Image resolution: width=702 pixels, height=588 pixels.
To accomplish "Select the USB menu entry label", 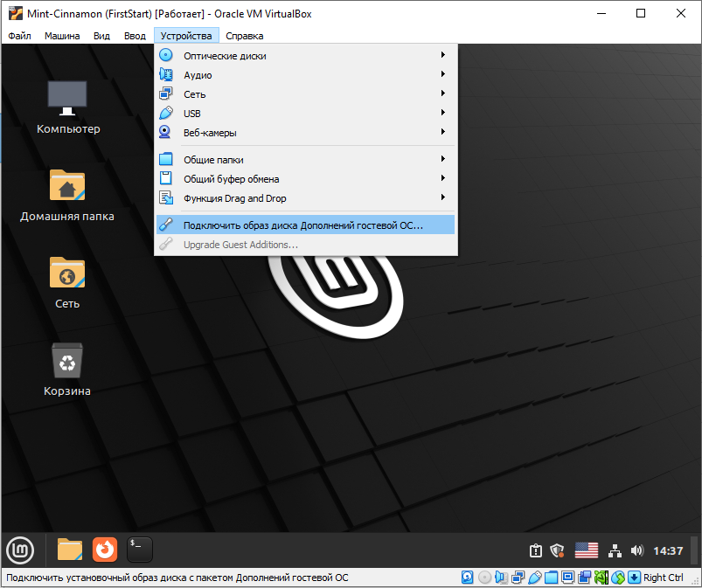I will [192, 114].
